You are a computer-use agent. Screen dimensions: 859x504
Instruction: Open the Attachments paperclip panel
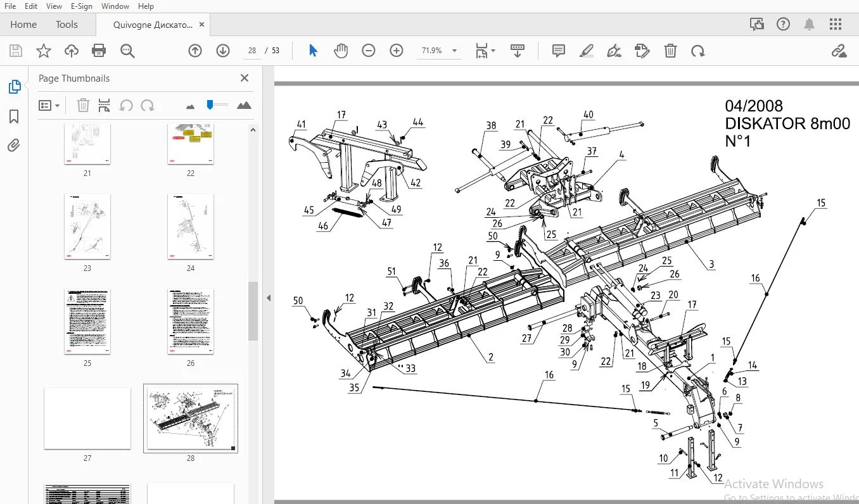pyautogui.click(x=14, y=146)
